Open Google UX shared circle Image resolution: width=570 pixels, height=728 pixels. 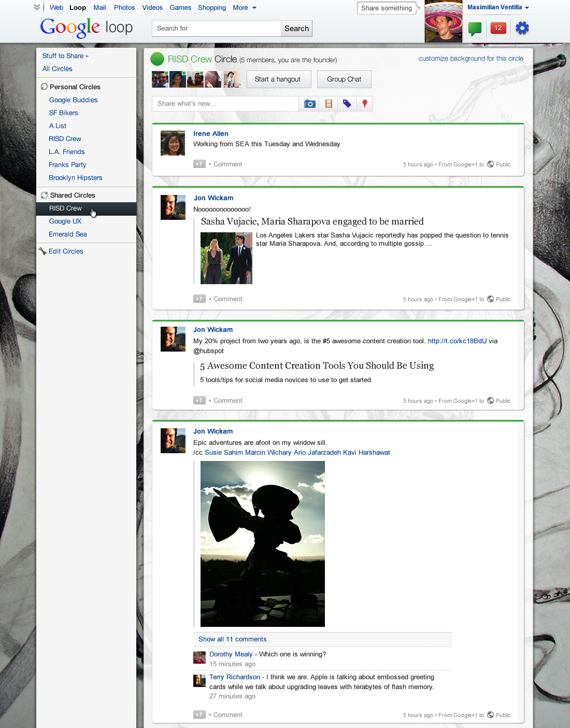click(65, 221)
